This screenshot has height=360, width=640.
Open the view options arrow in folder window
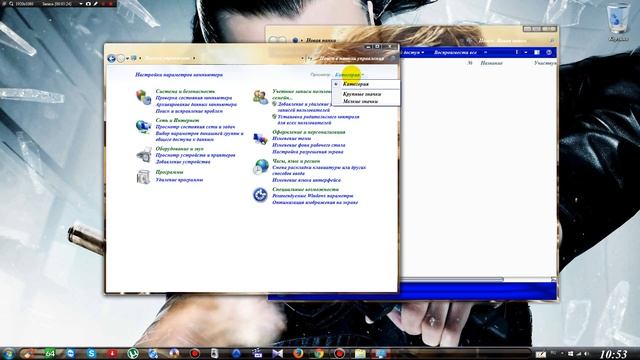(x=526, y=52)
